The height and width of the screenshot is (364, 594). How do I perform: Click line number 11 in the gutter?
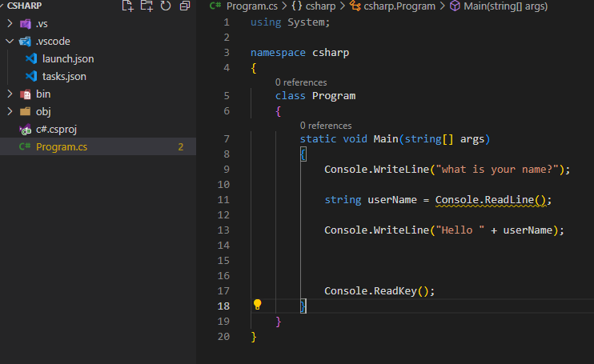point(223,200)
